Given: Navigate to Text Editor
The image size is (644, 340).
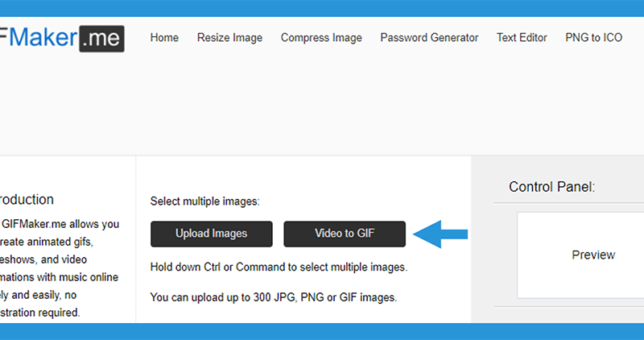Looking at the screenshot, I should click(x=522, y=37).
